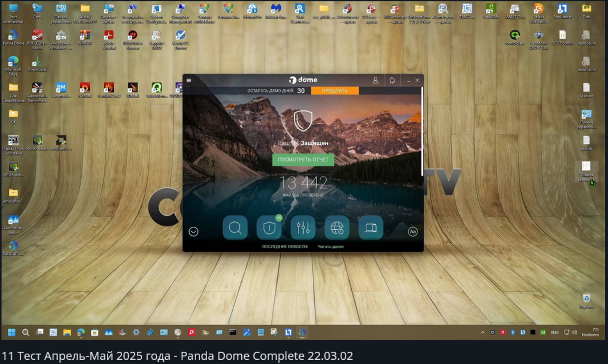
Task: Select the Downloads desktop shortcut
Action: (x=37, y=64)
